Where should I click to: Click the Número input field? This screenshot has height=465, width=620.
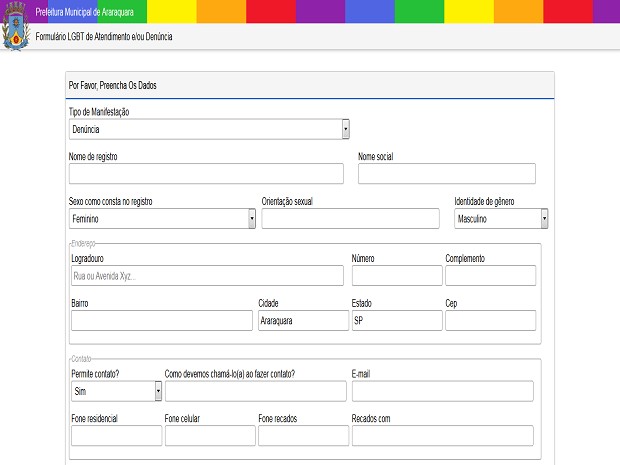point(396,276)
